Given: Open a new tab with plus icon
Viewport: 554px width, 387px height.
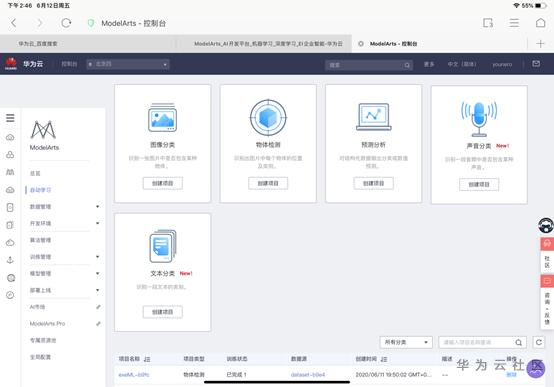Looking at the screenshot, I should (x=540, y=44).
